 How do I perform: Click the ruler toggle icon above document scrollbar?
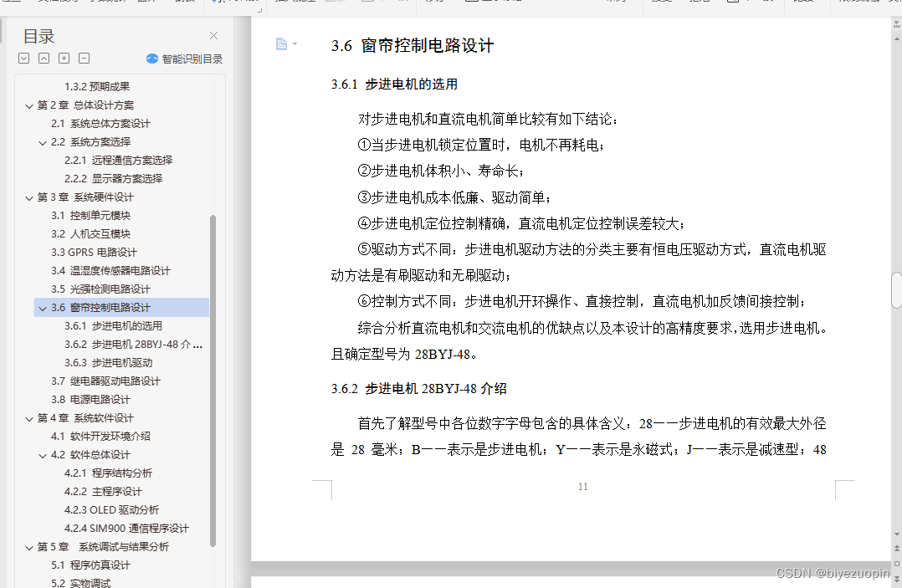pyautogui.click(x=896, y=24)
